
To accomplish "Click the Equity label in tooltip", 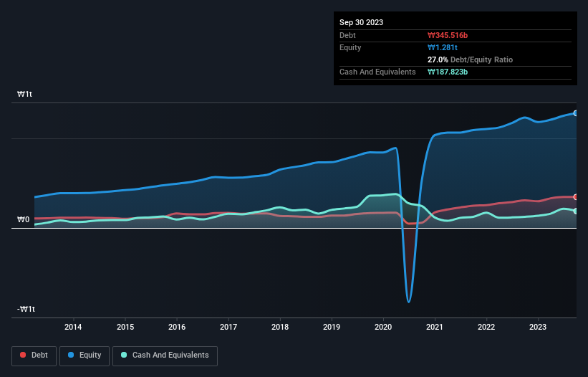I will (350, 47).
